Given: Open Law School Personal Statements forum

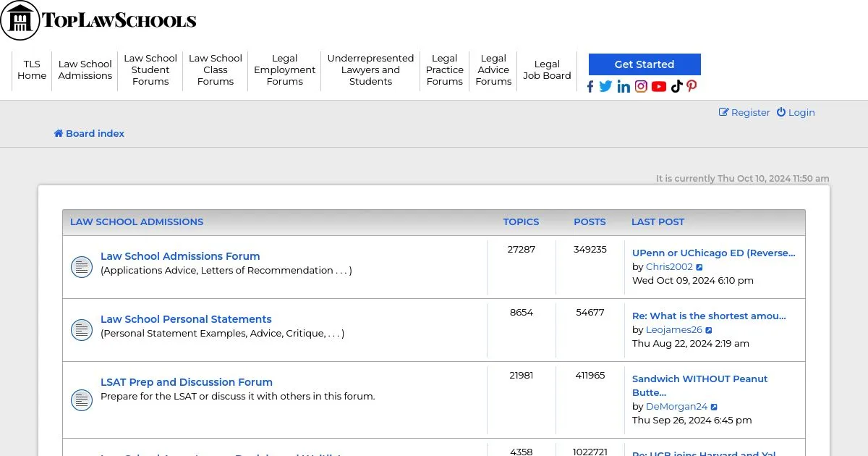Looking at the screenshot, I should [x=186, y=319].
